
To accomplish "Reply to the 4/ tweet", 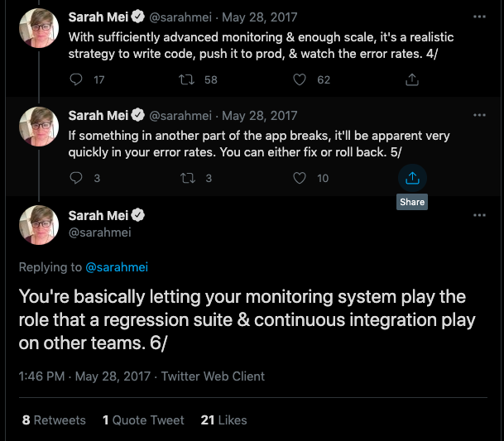I will (76, 79).
